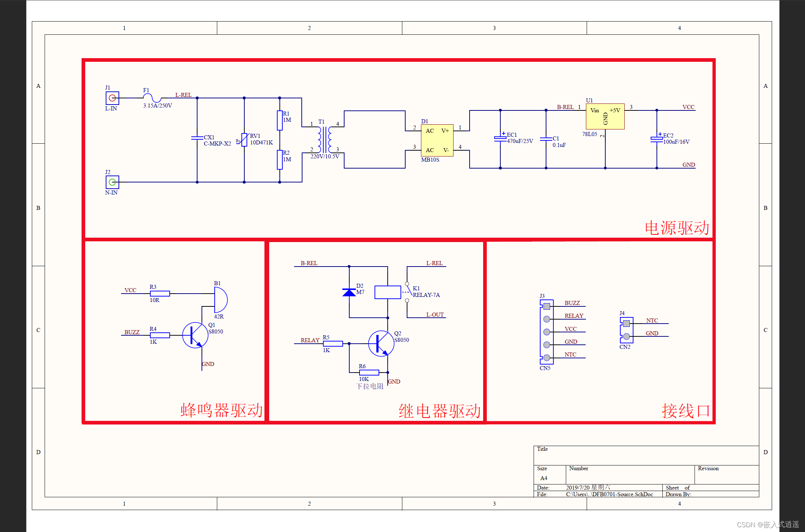805x532 pixels.
Task: Click the Revision field in title block
Action: pyautogui.click(x=727, y=475)
